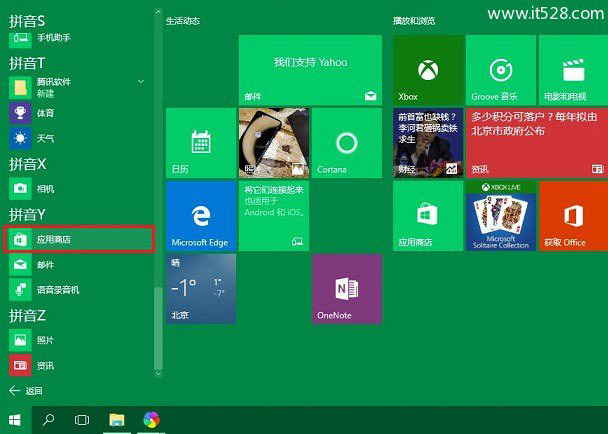Open the colorful pinwheel taskbar app
Screen dimensions: 608x434
(x=151, y=420)
